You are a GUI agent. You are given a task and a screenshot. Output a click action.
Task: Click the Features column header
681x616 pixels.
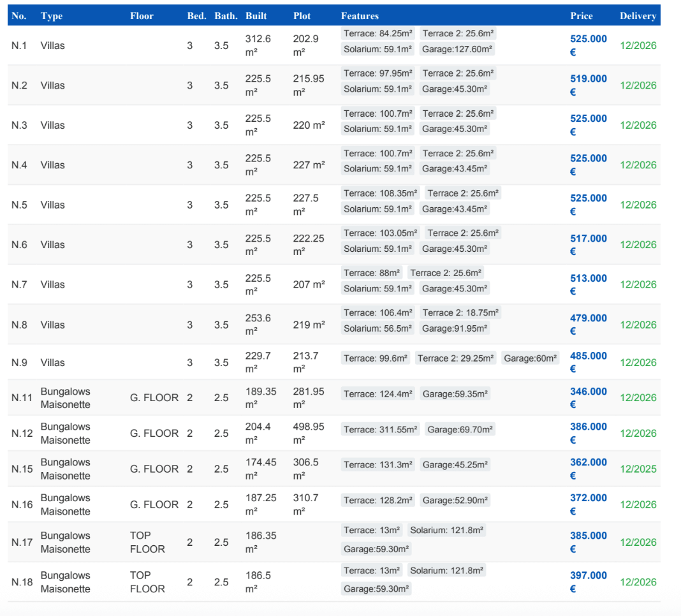(x=360, y=16)
